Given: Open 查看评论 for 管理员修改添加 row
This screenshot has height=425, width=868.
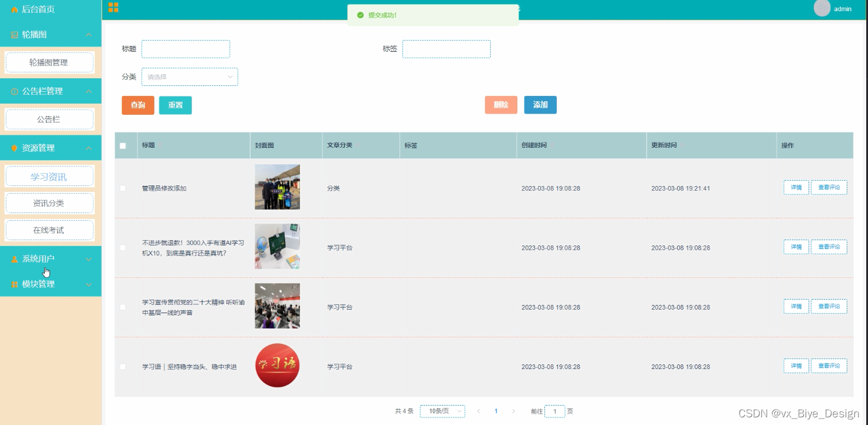Looking at the screenshot, I should [x=829, y=188].
